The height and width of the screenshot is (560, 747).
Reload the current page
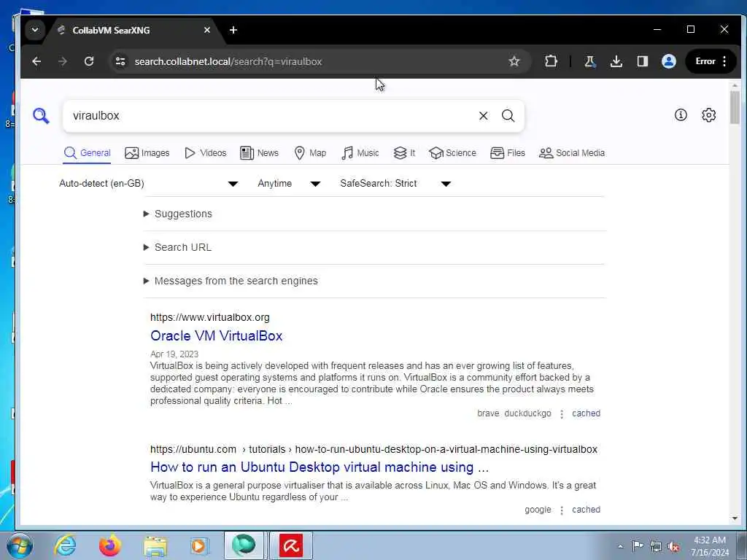click(x=88, y=61)
